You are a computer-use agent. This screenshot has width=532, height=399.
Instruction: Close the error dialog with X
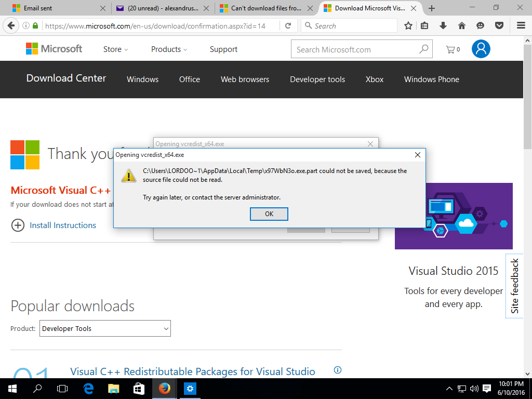tap(418, 155)
